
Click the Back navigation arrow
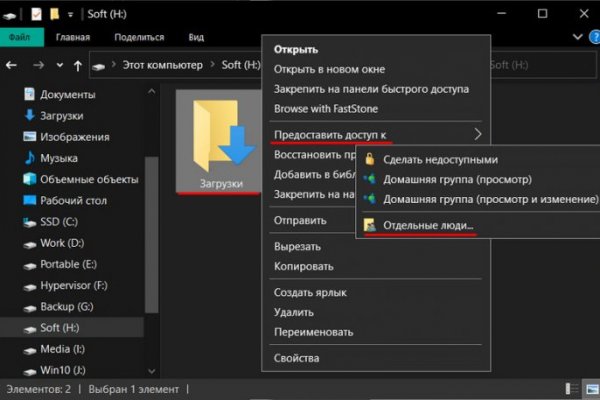(11, 65)
